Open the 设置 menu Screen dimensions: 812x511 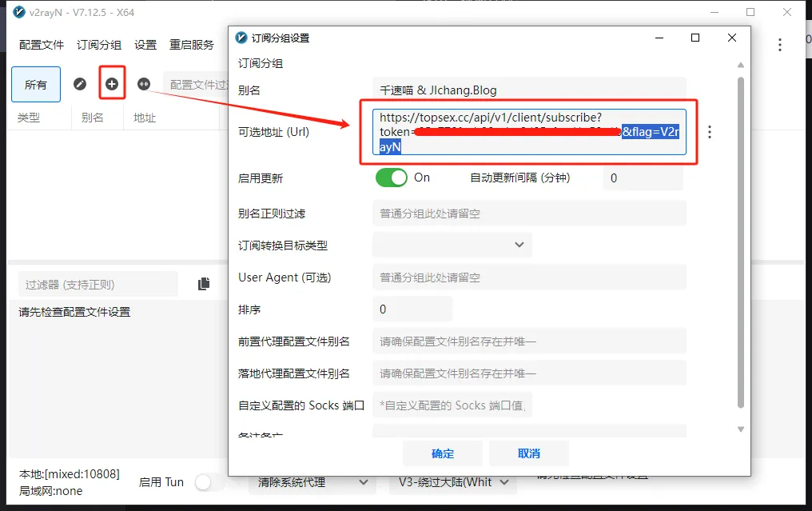(x=145, y=45)
